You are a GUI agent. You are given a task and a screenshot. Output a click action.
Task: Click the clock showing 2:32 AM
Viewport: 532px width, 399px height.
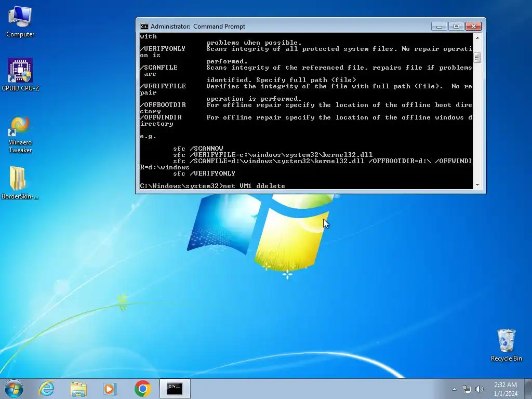506,389
